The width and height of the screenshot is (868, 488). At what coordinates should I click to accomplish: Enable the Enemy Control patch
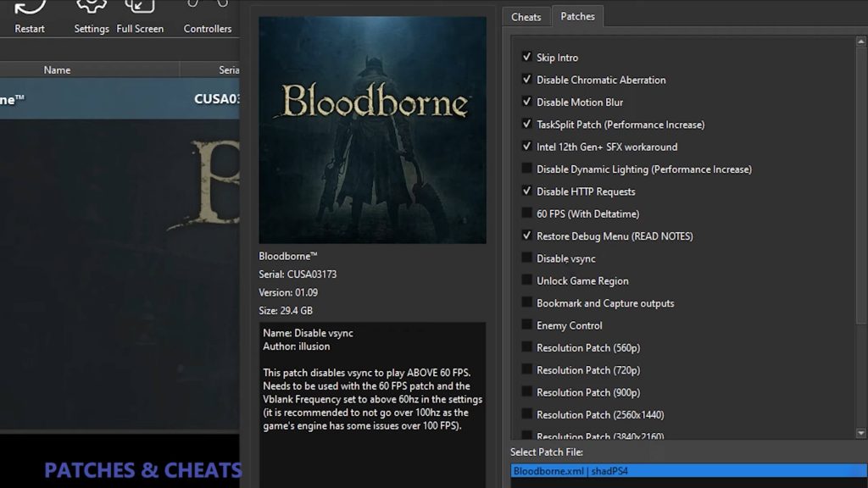pyautogui.click(x=527, y=325)
